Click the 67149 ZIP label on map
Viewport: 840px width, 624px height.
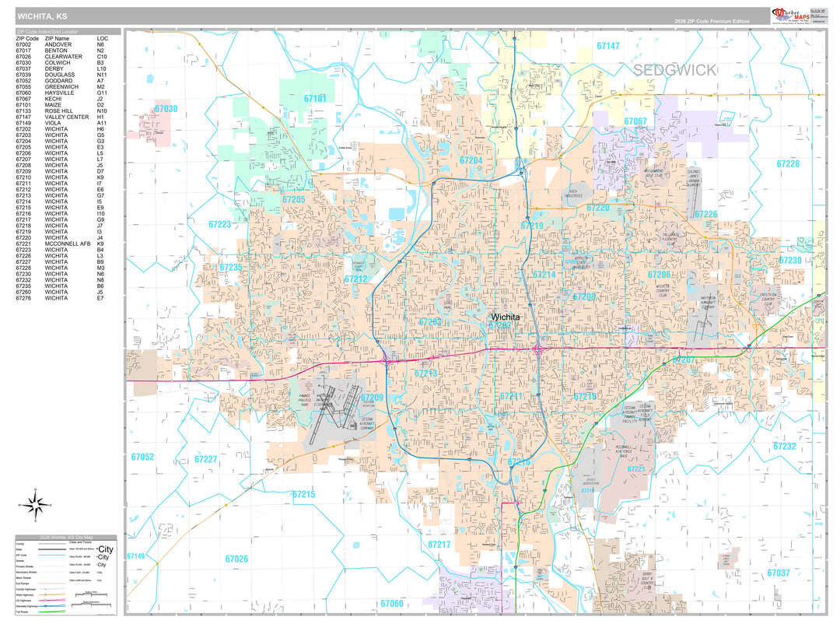135,556
